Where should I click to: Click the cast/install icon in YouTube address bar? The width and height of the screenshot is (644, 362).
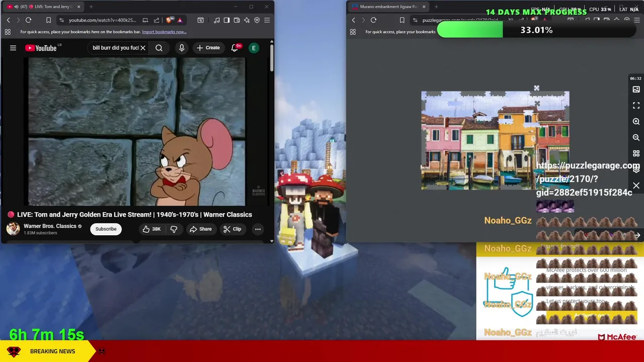point(145,20)
